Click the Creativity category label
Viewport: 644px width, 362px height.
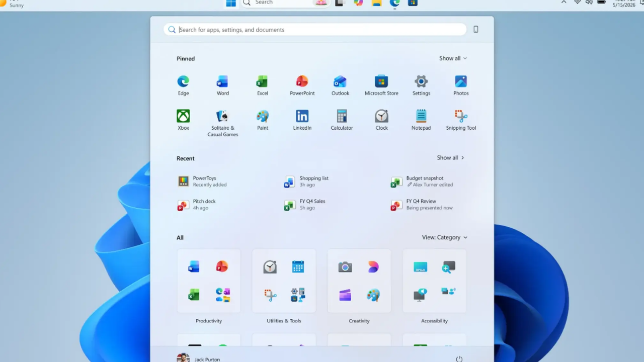(359, 321)
